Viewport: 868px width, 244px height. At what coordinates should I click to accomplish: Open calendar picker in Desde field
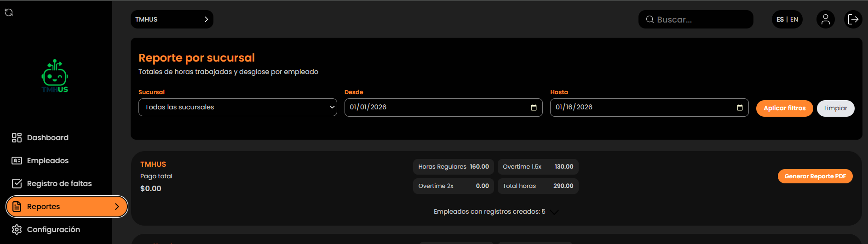(534, 108)
